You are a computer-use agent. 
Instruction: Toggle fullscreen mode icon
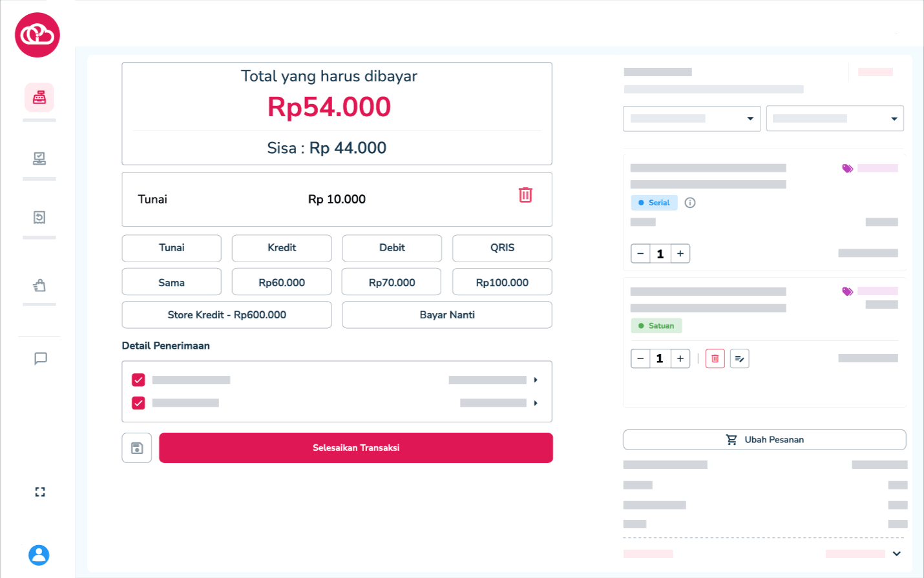[x=40, y=492]
